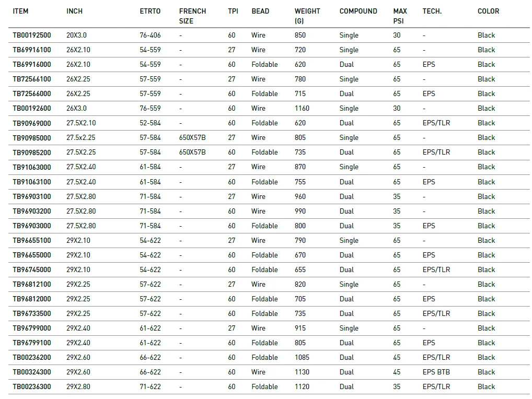The image size is (532, 399).
Task: Click the TPI column header
Action: coord(233,11)
